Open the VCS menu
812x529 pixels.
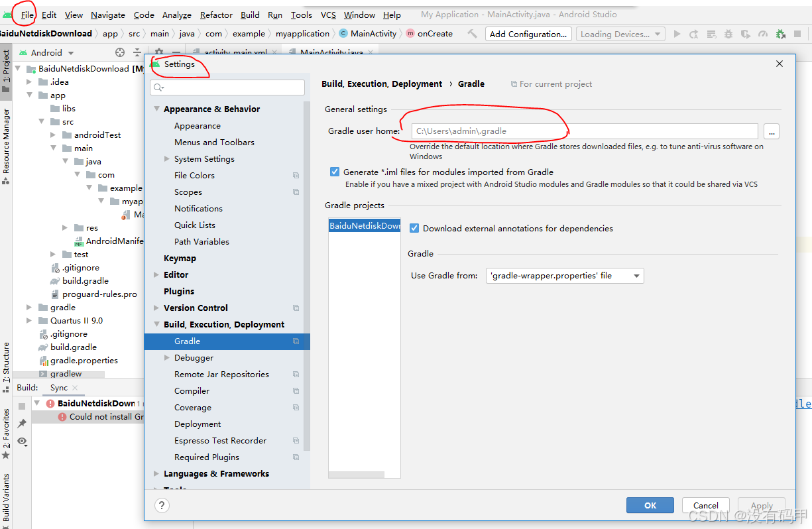click(x=328, y=15)
